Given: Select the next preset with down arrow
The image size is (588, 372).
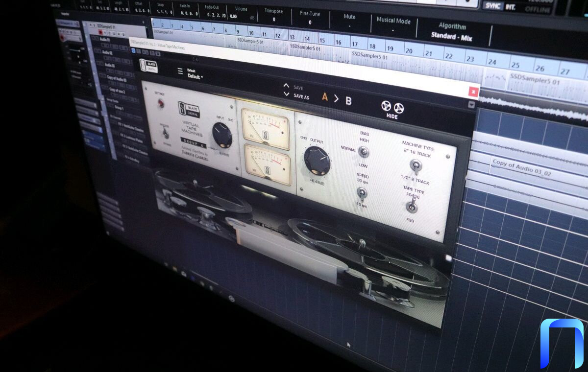Looking at the screenshot, I should click(287, 93).
